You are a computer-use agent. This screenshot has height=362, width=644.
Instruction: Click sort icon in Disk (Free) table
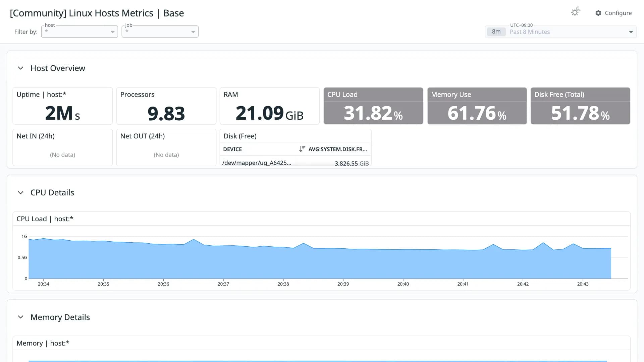(302, 149)
